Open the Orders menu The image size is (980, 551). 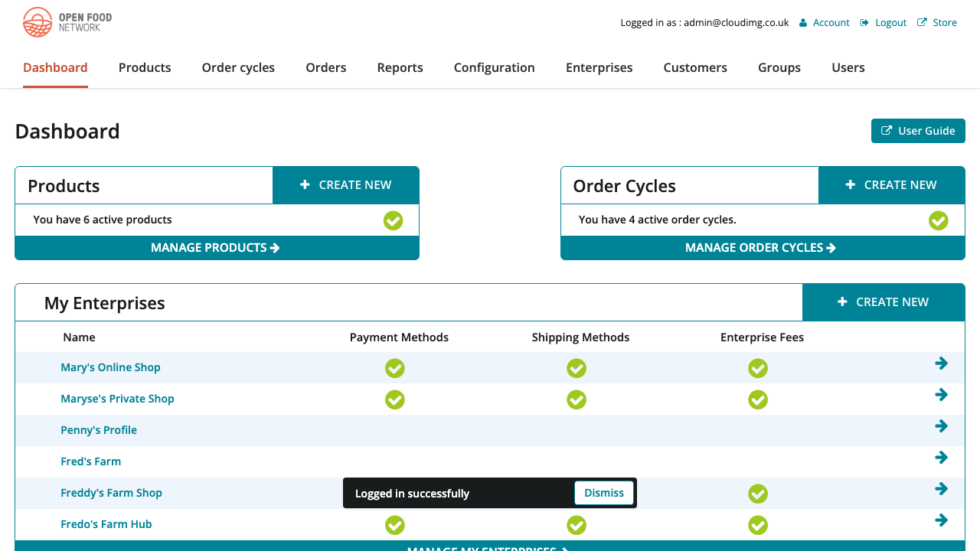pyautogui.click(x=326, y=67)
